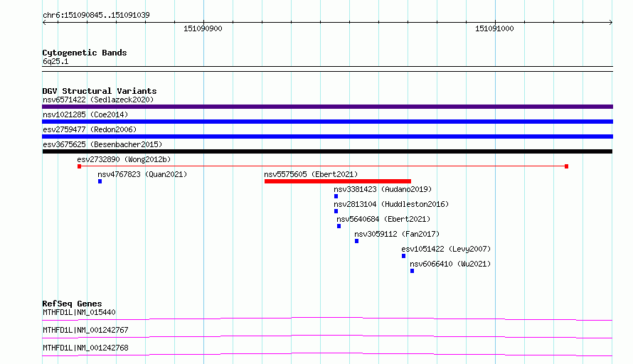Image resolution: width=633 pixels, height=364 pixels.
Task: Click the blue marker under nsv5640684 (Ebert2021)
Action: click(x=339, y=226)
